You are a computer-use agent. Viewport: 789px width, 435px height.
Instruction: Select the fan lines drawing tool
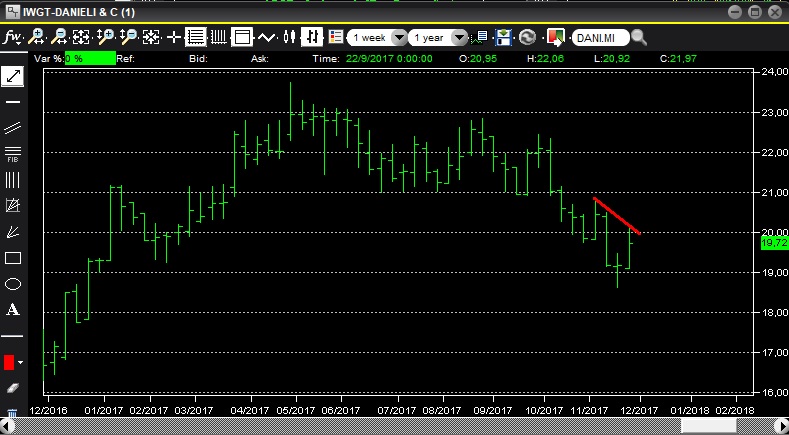click(x=13, y=232)
